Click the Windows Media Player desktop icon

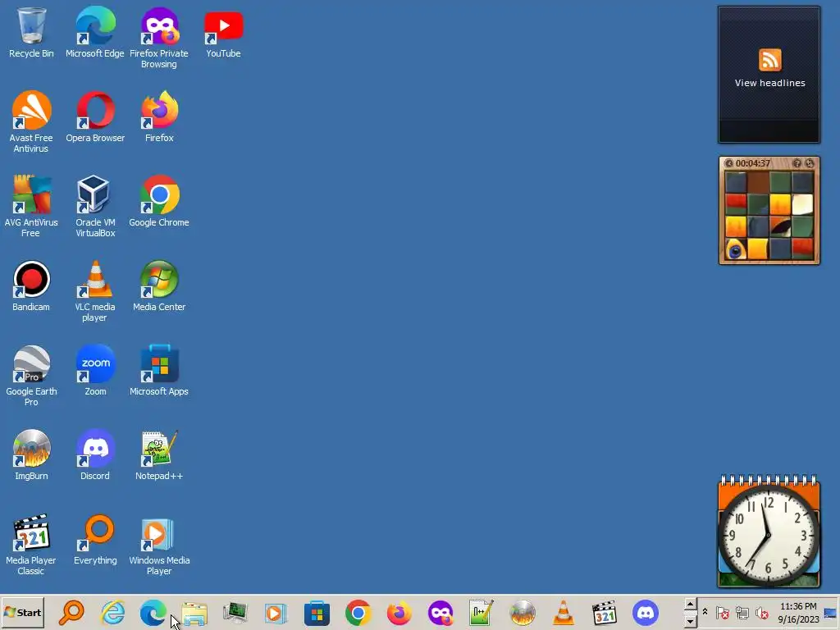[x=159, y=545]
